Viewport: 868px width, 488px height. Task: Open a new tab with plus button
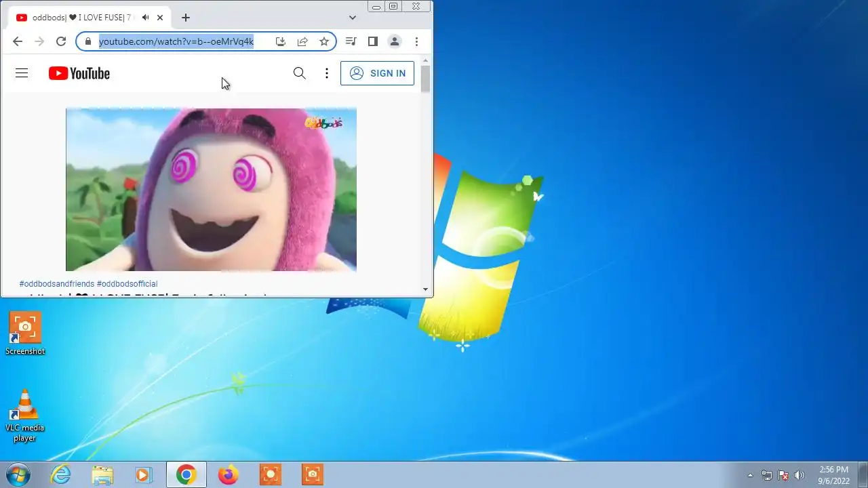tap(186, 18)
